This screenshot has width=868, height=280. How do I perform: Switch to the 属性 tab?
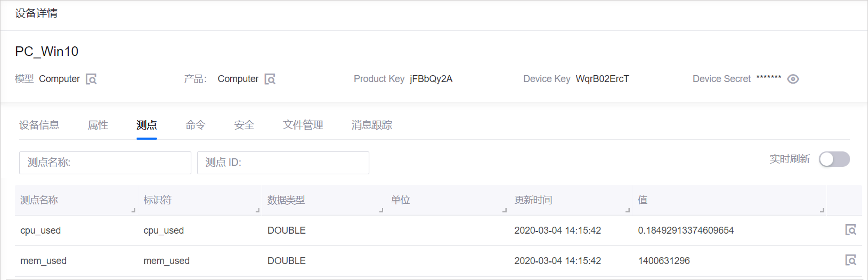98,125
